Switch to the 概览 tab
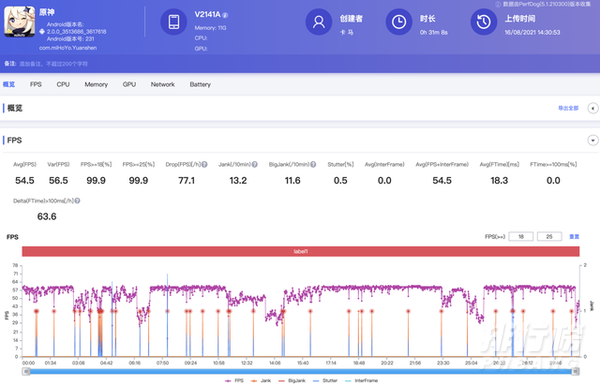600x386 pixels. coord(9,85)
